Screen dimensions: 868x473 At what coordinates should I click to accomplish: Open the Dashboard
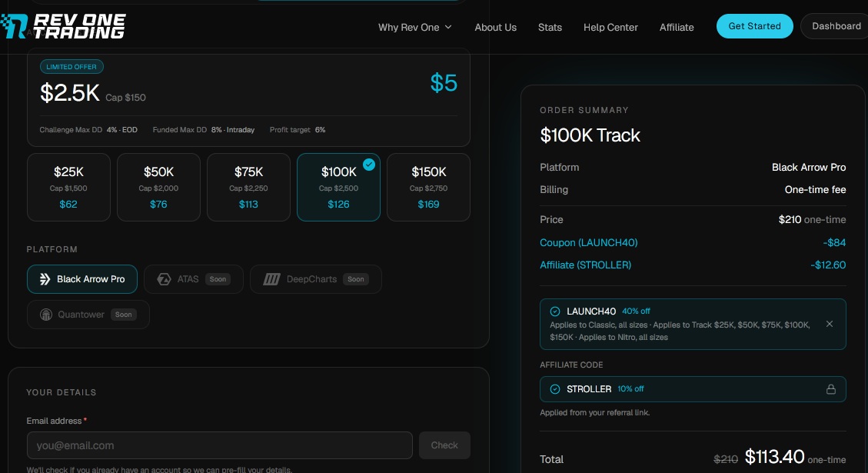(x=836, y=26)
